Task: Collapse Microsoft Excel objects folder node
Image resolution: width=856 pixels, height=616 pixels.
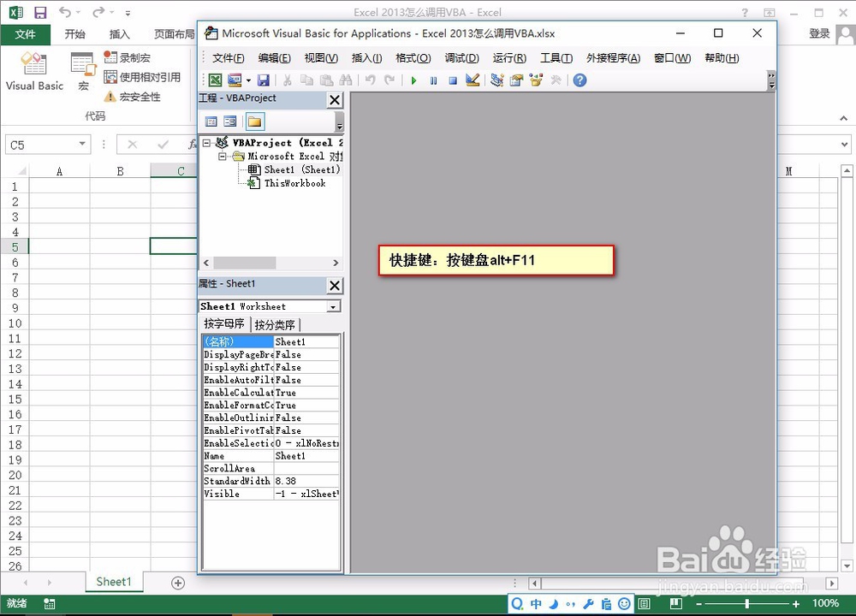Action: point(223,156)
